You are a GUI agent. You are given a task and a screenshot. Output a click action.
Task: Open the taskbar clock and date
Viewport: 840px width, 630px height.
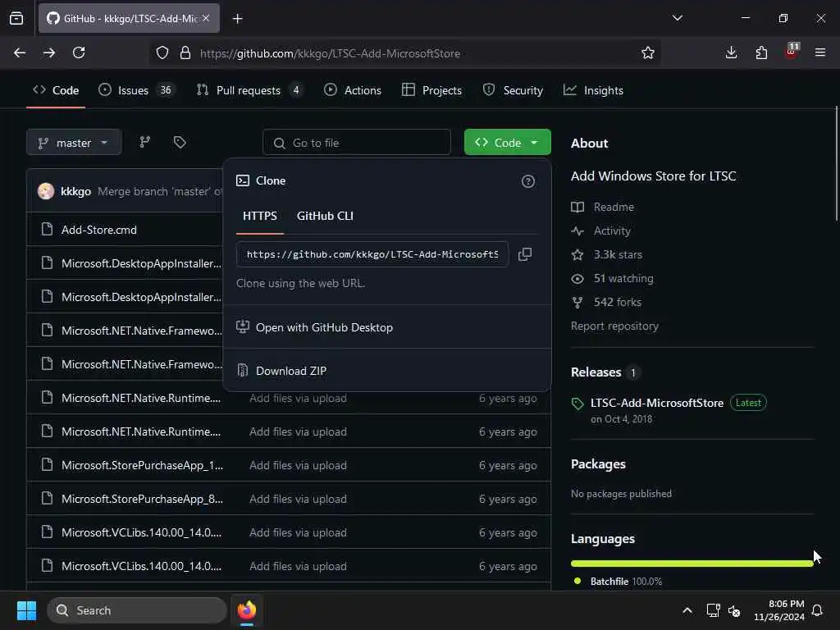779,610
